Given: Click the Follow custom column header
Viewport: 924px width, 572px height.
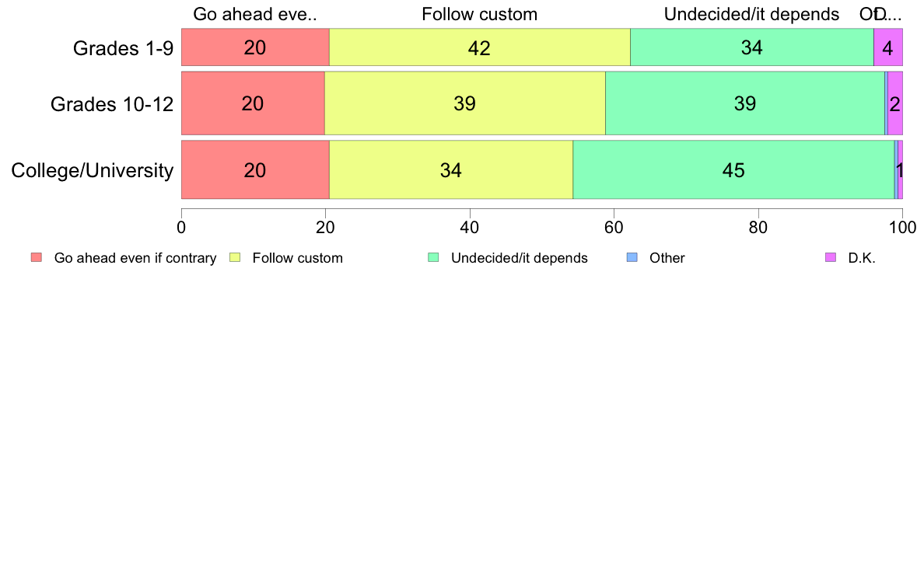Looking at the screenshot, I should click(480, 14).
